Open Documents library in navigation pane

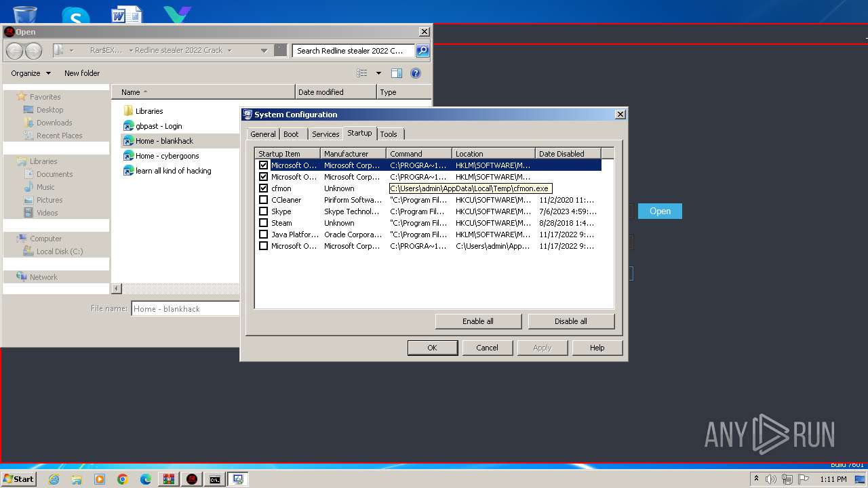click(x=54, y=174)
